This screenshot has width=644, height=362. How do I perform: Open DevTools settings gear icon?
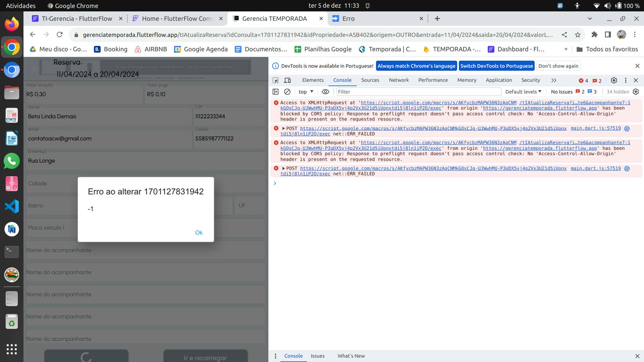614,80
